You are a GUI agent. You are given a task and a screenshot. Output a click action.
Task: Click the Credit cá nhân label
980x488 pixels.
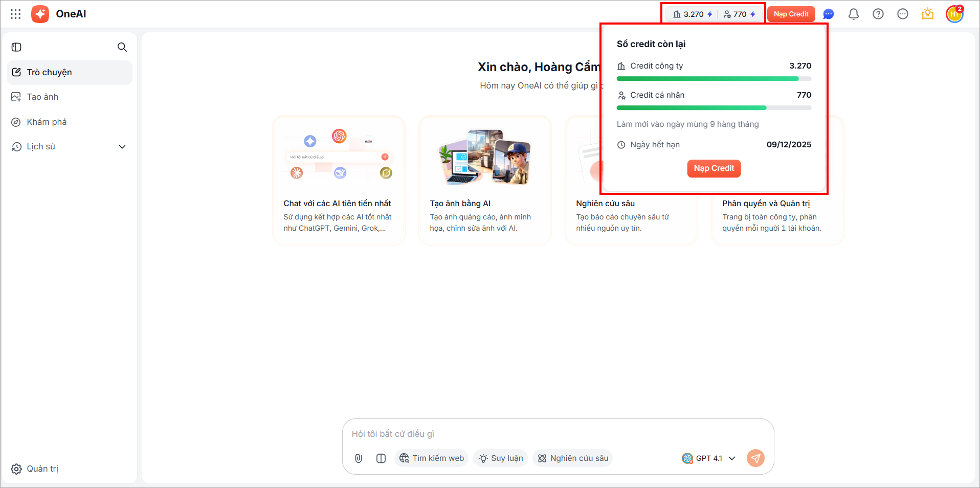click(x=657, y=95)
